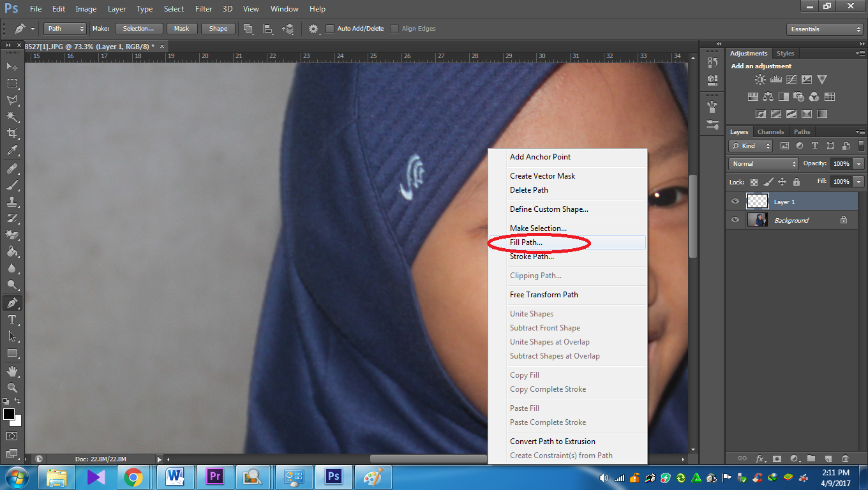Enable the Auto Add/Delete checkbox
Image resolution: width=868 pixels, height=490 pixels.
(329, 28)
